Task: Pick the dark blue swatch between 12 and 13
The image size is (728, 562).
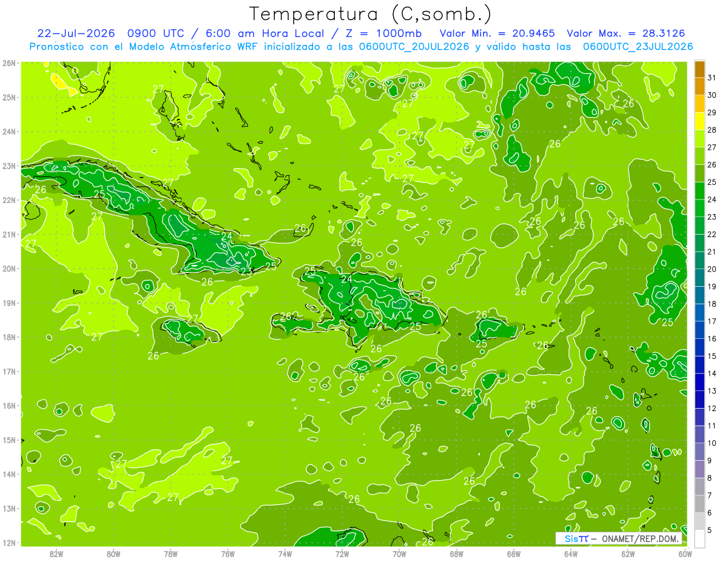Action: click(699, 400)
